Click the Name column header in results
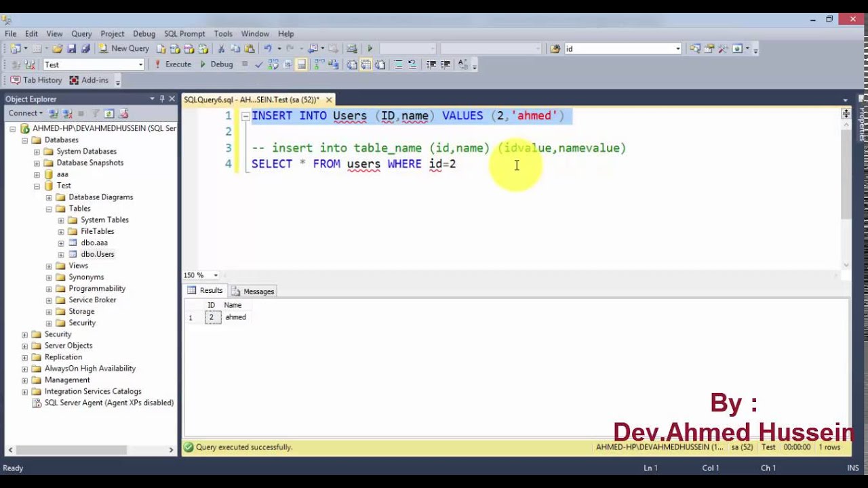Viewport: 868px width, 488px height. (233, 305)
